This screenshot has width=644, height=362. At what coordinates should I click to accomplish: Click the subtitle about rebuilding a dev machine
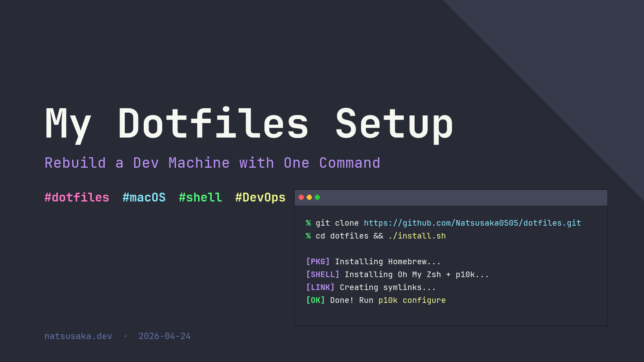(212, 163)
